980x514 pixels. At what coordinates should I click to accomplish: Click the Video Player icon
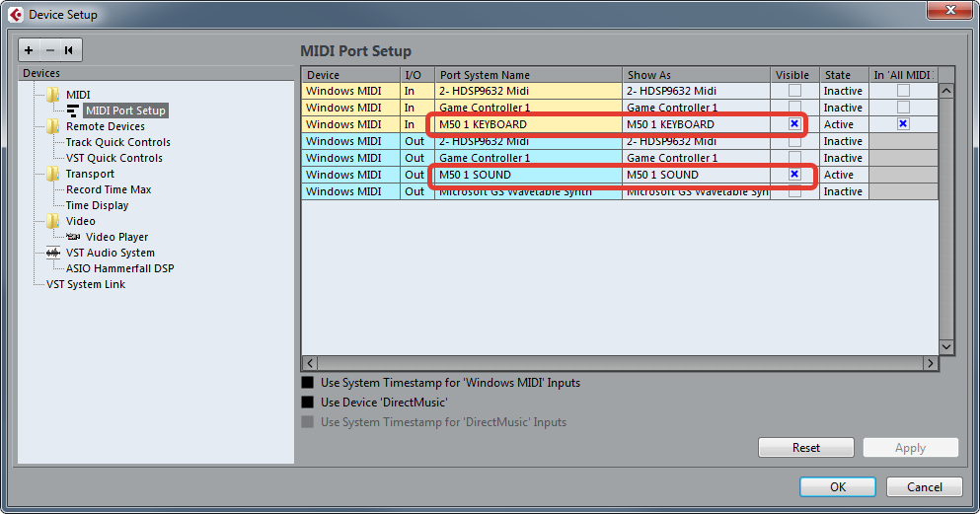coord(73,237)
